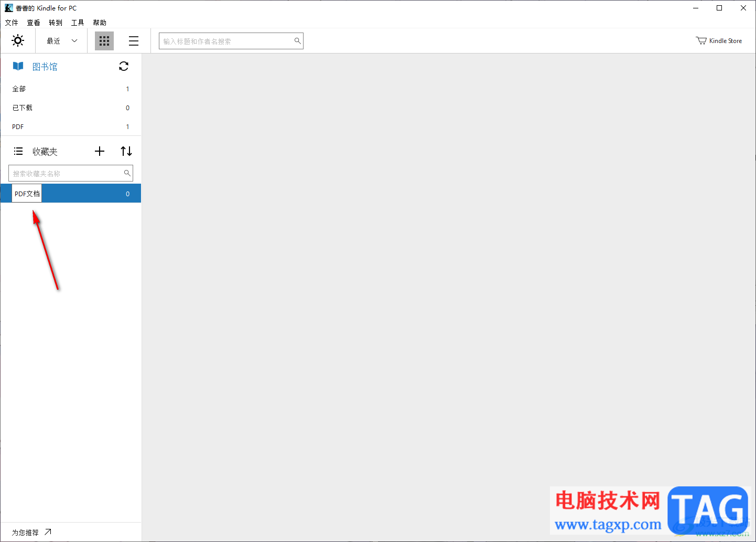Switch to list view layout
Image resolution: width=756 pixels, height=542 pixels.
(134, 41)
